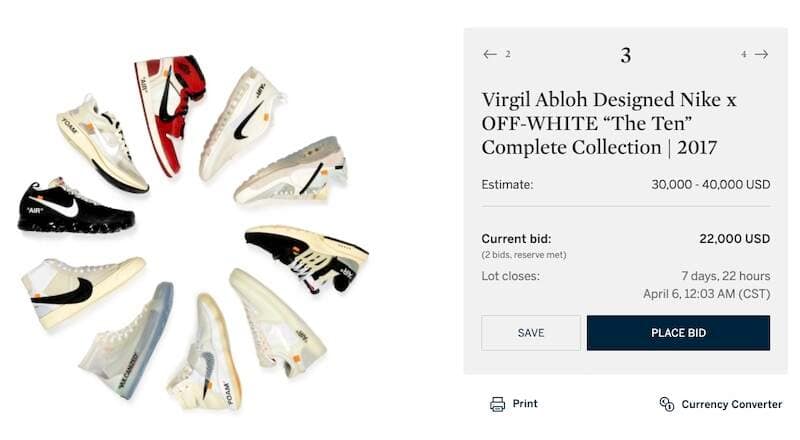Click the lot number 3 heading

(x=625, y=55)
